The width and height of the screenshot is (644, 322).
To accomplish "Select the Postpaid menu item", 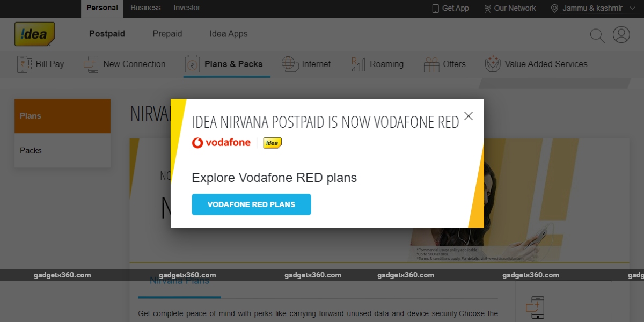I will [107, 34].
